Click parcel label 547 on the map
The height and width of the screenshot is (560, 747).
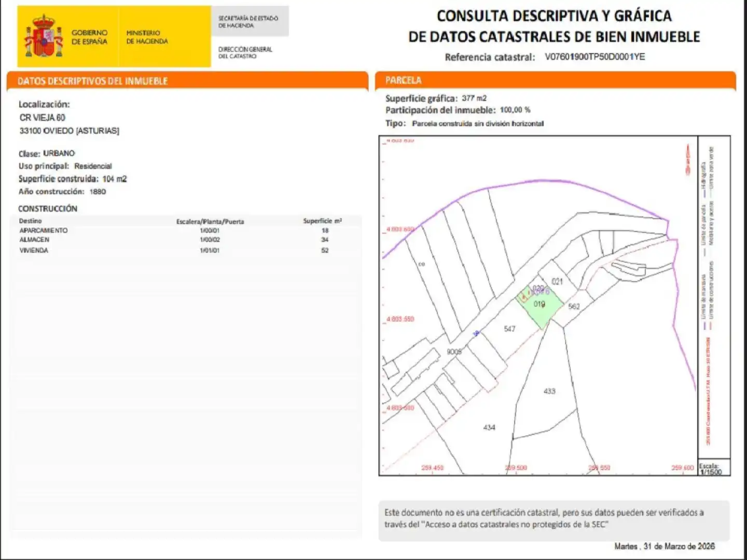coord(509,329)
